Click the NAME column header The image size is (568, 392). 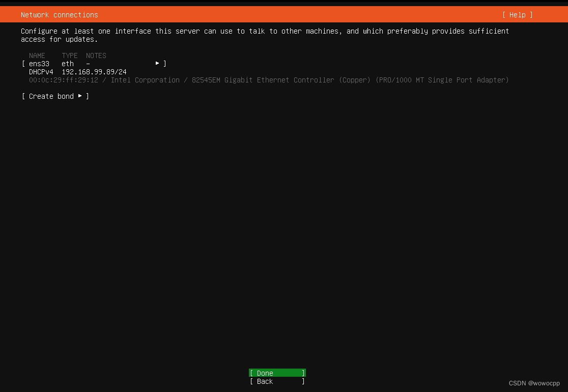click(37, 56)
